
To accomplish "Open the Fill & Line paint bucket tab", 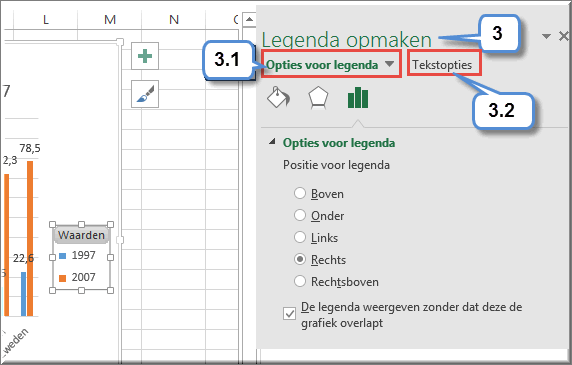I will (x=278, y=97).
